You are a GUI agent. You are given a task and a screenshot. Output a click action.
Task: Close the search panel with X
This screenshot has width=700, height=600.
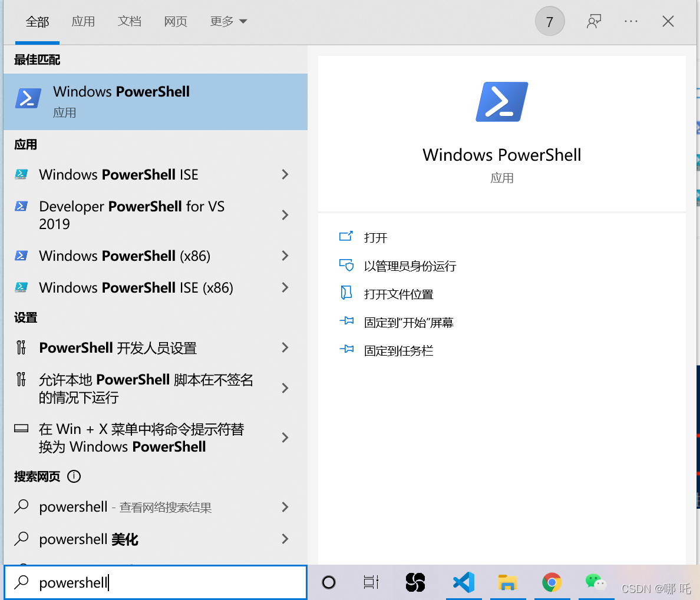[668, 21]
